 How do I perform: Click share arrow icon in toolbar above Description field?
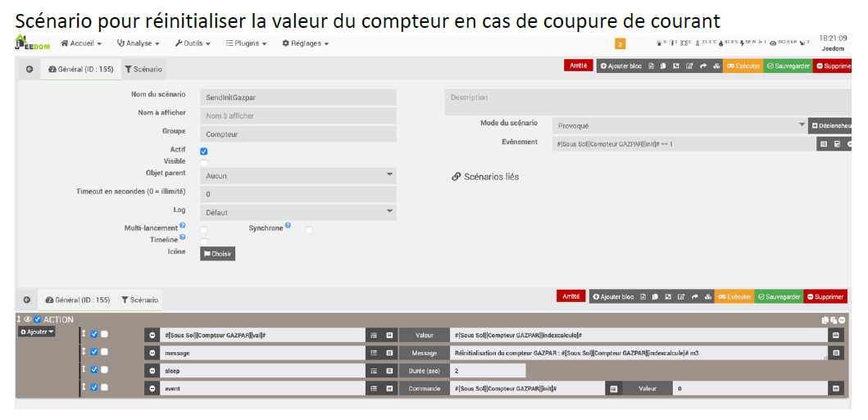click(x=703, y=65)
